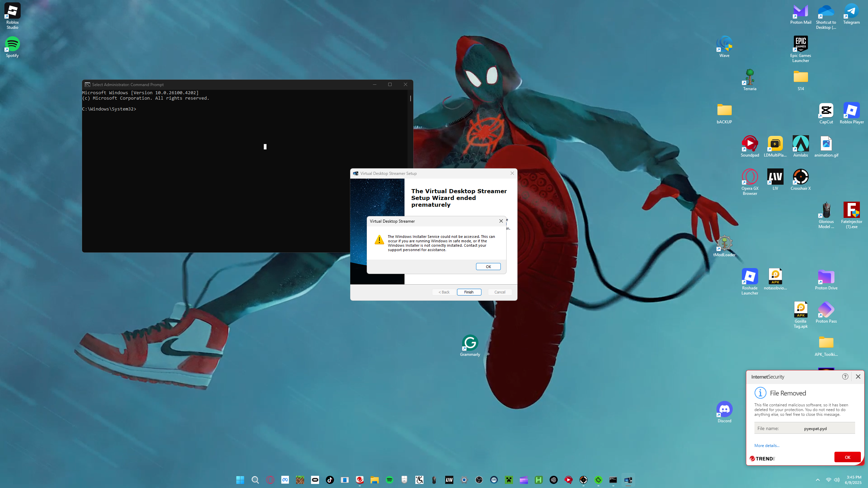Open More details link in InternetSecurity popup

tap(767, 445)
